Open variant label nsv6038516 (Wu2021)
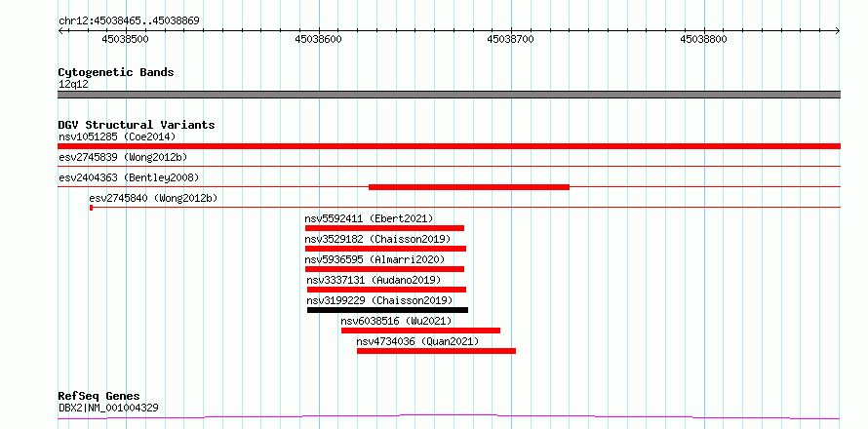 396,321
